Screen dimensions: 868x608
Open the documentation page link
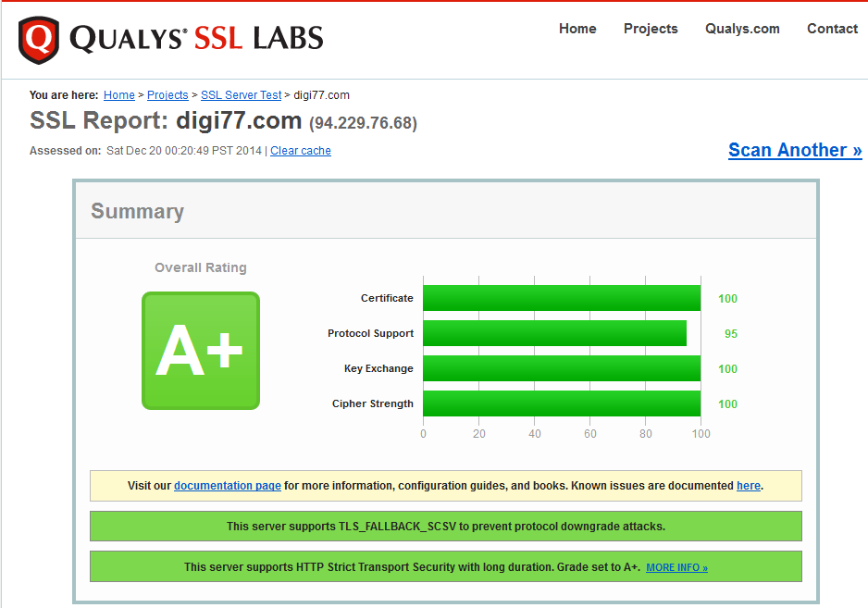coord(228,486)
